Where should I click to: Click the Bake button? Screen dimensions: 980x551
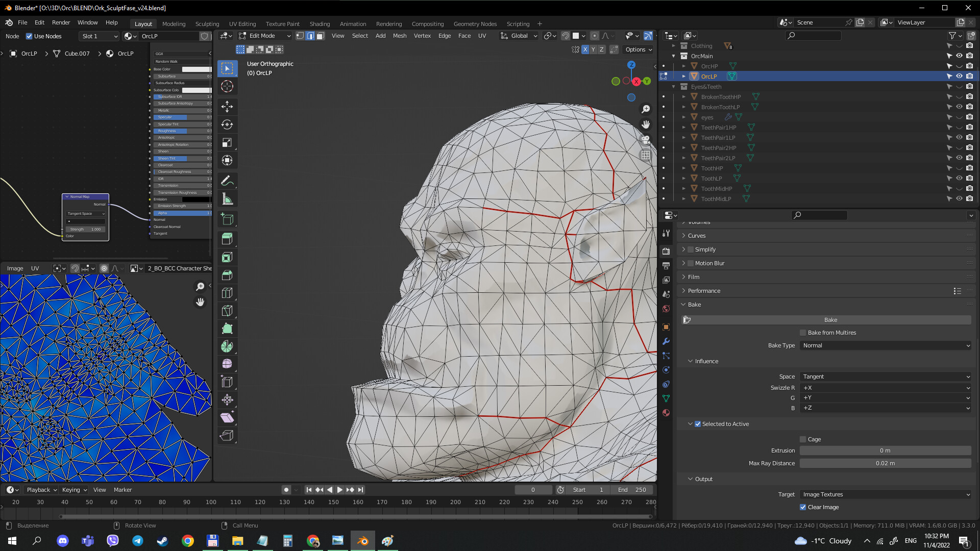click(x=830, y=320)
